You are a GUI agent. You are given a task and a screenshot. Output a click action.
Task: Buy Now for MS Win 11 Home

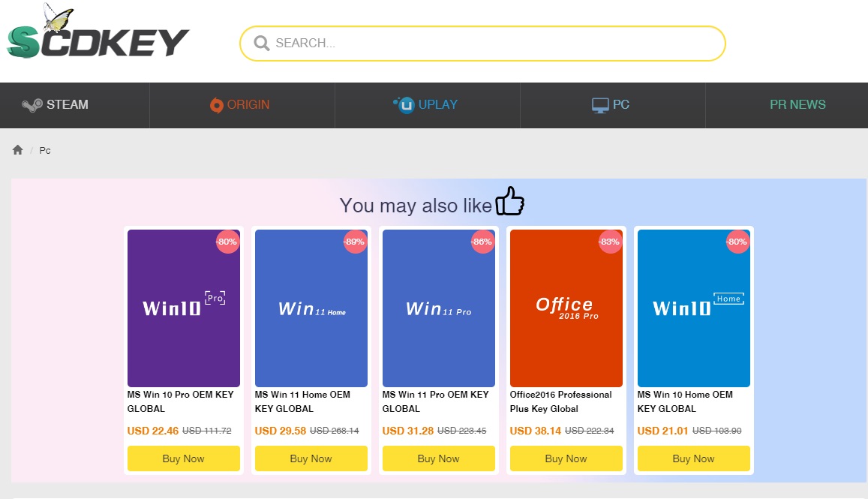tap(311, 458)
